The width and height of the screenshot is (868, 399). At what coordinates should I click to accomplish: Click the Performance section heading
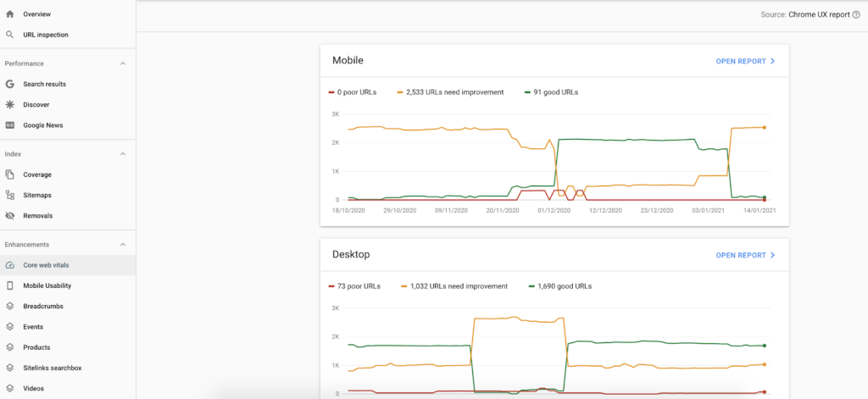pos(25,64)
